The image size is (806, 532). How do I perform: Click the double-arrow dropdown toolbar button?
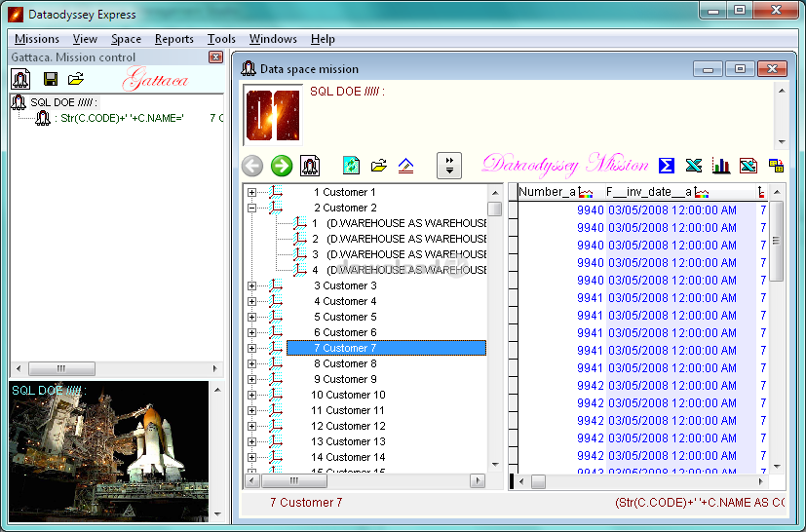pyautogui.click(x=448, y=165)
